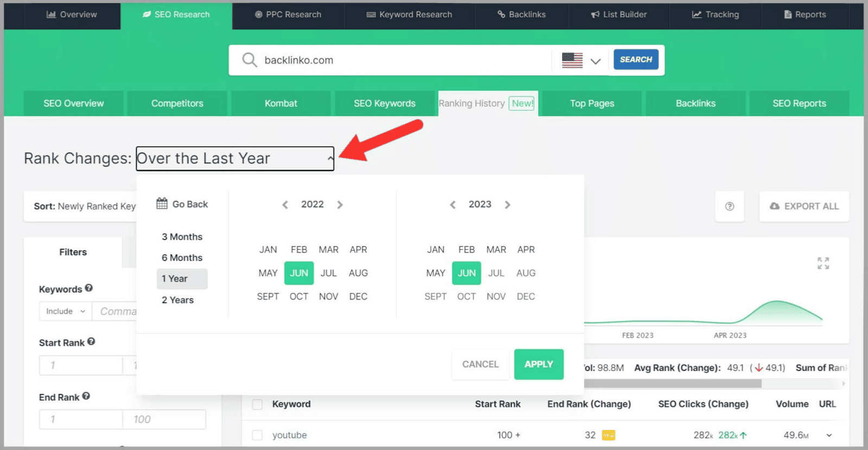Expand the chart to fullscreen
This screenshot has height=450, width=868.
[x=823, y=263]
